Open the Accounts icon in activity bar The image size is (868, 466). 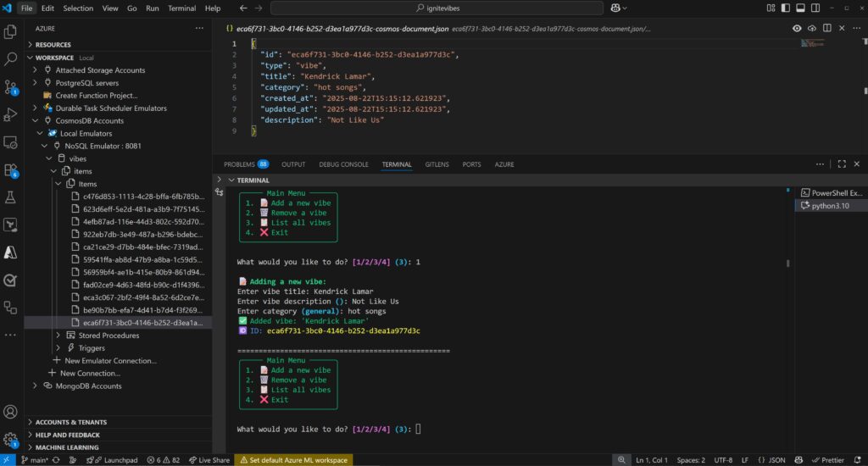pyautogui.click(x=10, y=412)
